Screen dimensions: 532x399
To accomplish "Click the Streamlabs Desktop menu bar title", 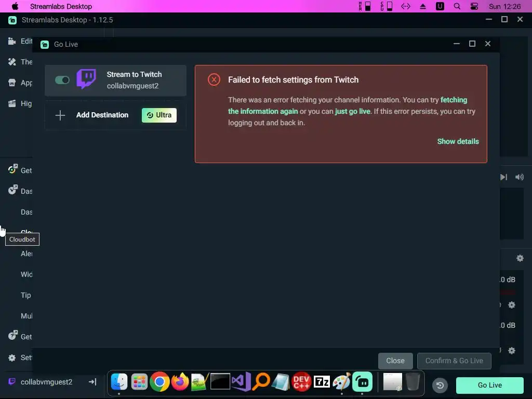I will pyautogui.click(x=61, y=6).
